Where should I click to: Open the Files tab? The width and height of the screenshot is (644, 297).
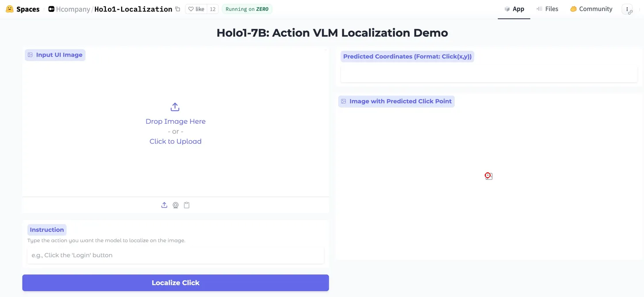(x=547, y=9)
